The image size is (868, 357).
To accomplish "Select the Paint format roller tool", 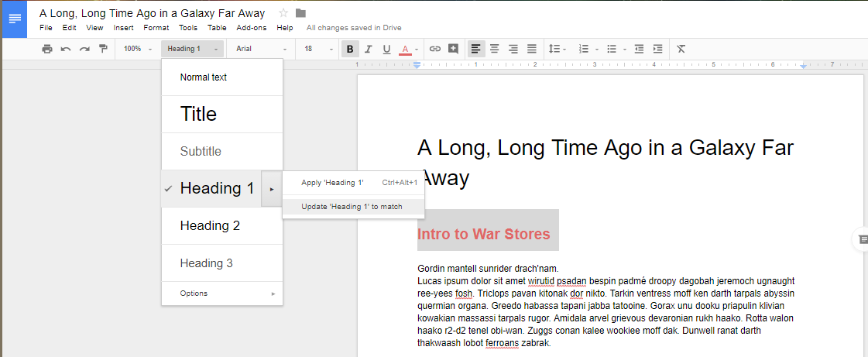I will (x=103, y=49).
